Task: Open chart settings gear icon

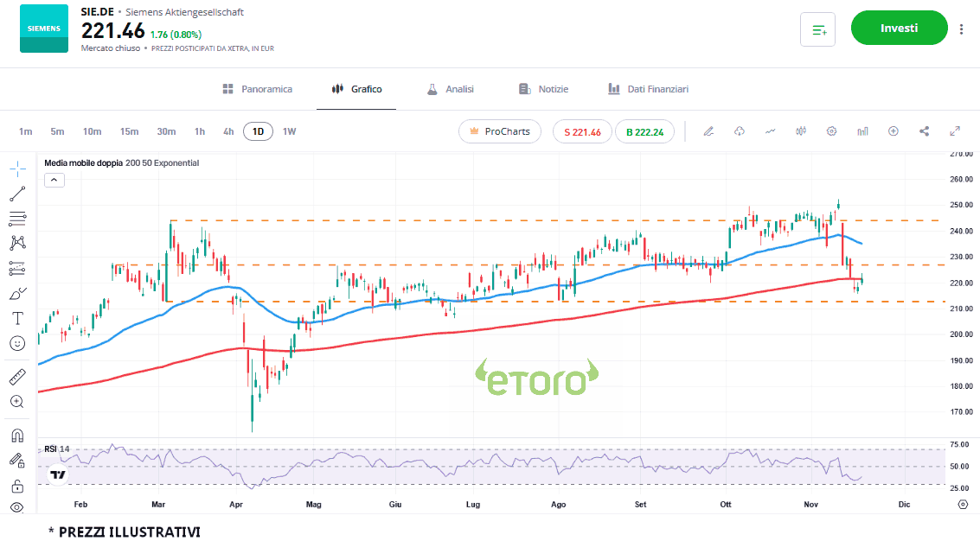Action: coord(831,131)
